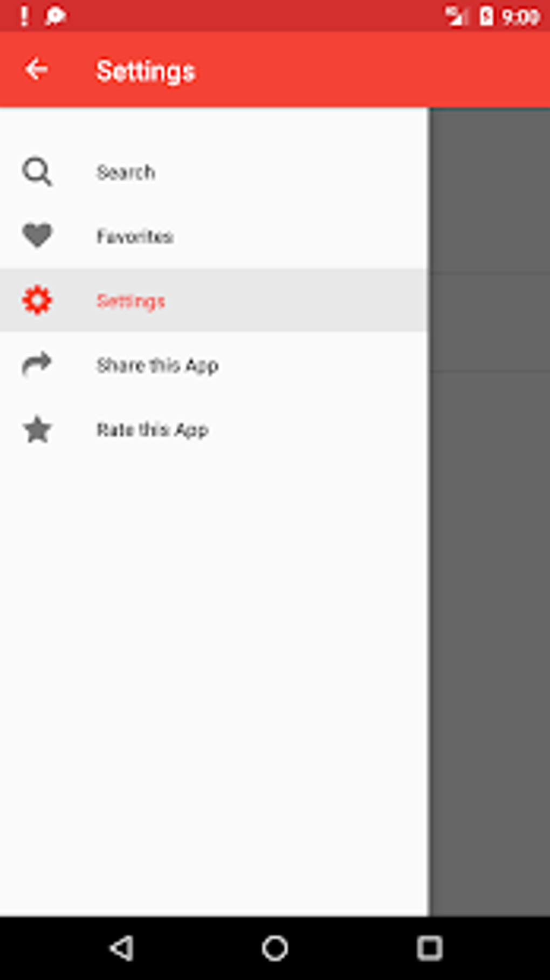Open the Search menu entry
Screen dimensions: 550x980
point(214,172)
